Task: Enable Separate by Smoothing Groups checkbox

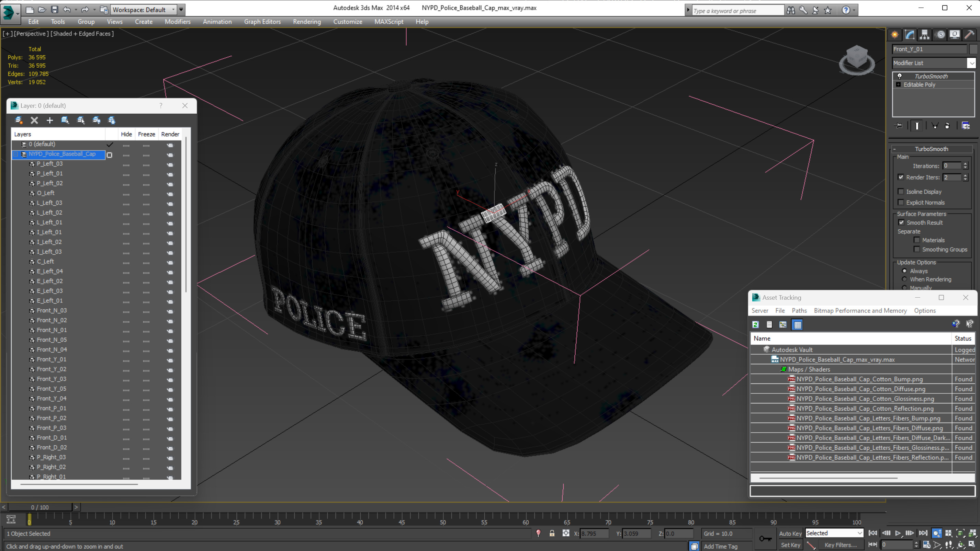Action: [x=917, y=249]
